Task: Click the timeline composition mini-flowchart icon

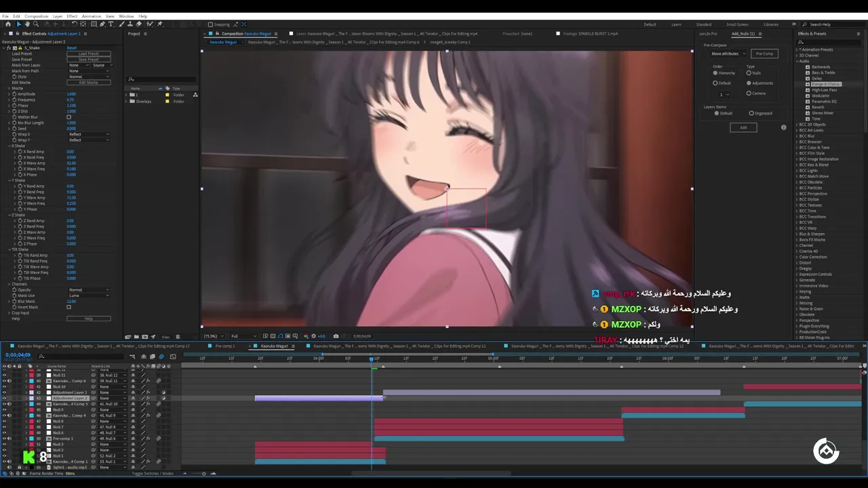Action: (132, 357)
